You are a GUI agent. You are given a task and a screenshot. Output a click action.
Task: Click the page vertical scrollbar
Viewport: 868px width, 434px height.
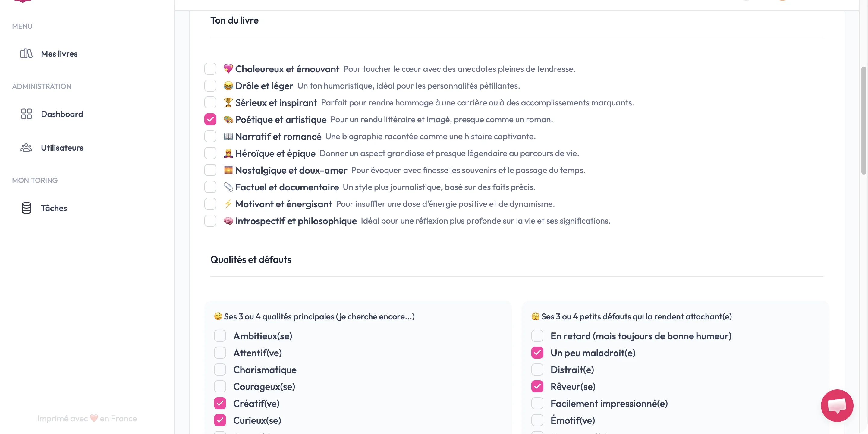click(863, 120)
